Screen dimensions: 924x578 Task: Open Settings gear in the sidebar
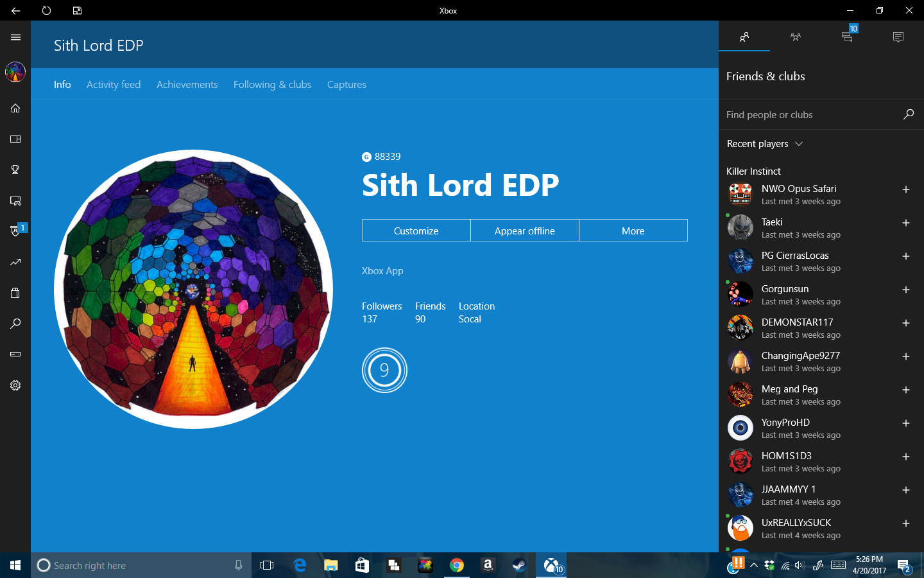tap(15, 385)
